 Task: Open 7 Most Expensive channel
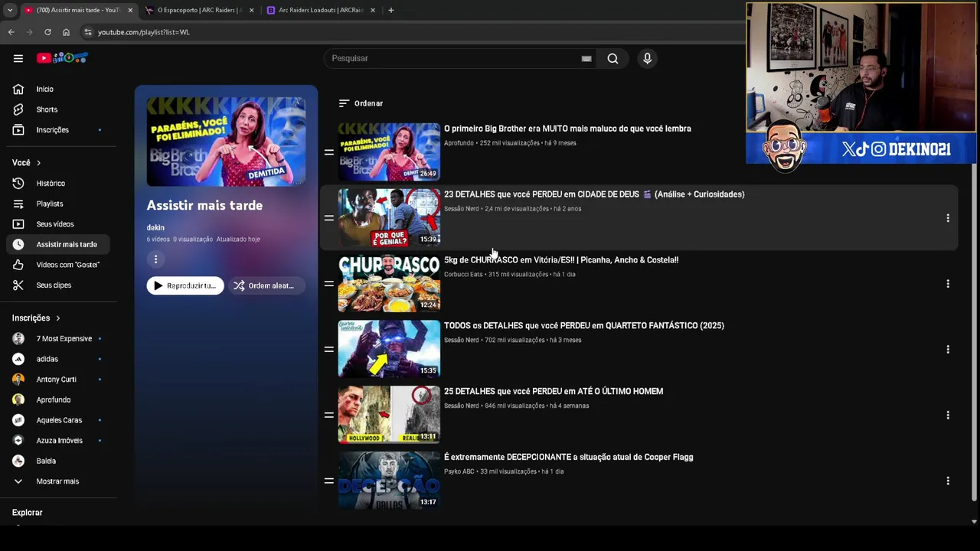60,338
